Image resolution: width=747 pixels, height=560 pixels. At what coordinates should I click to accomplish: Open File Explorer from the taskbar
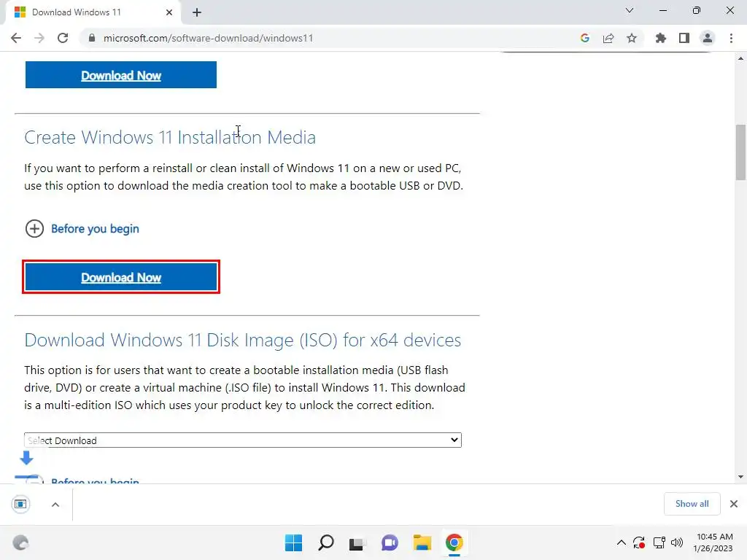click(x=422, y=542)
